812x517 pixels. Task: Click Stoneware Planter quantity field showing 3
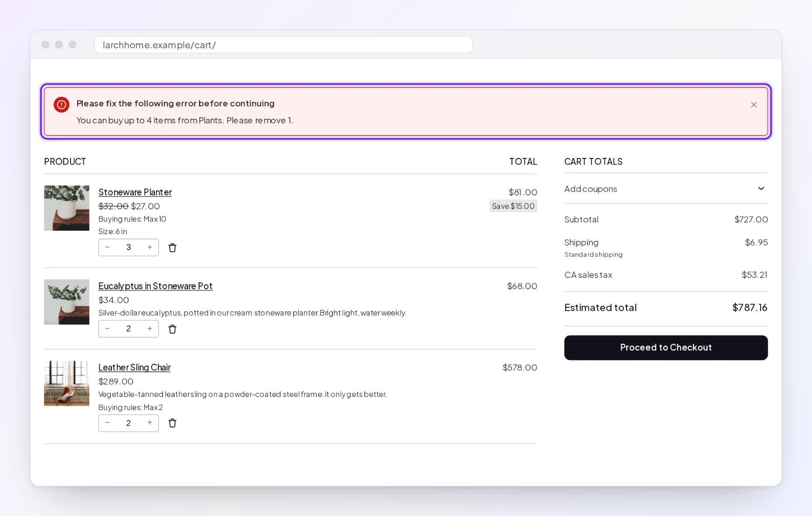coord(129,247)
